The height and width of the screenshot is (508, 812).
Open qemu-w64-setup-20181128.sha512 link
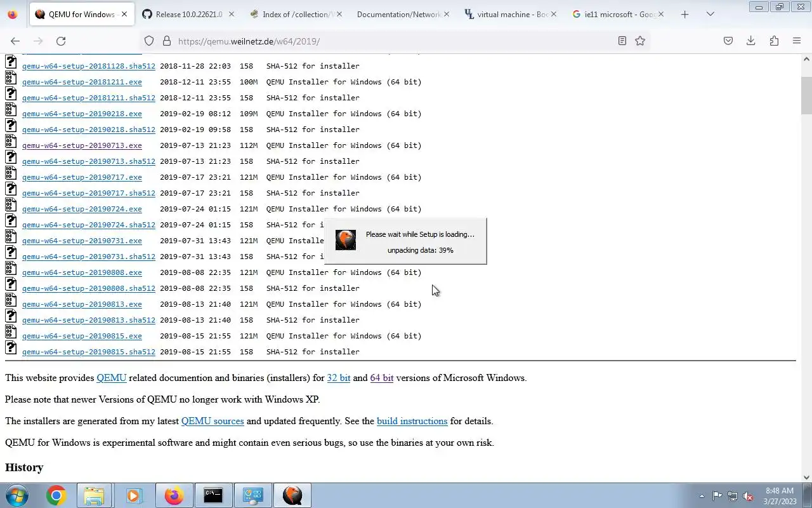(88, 66)
